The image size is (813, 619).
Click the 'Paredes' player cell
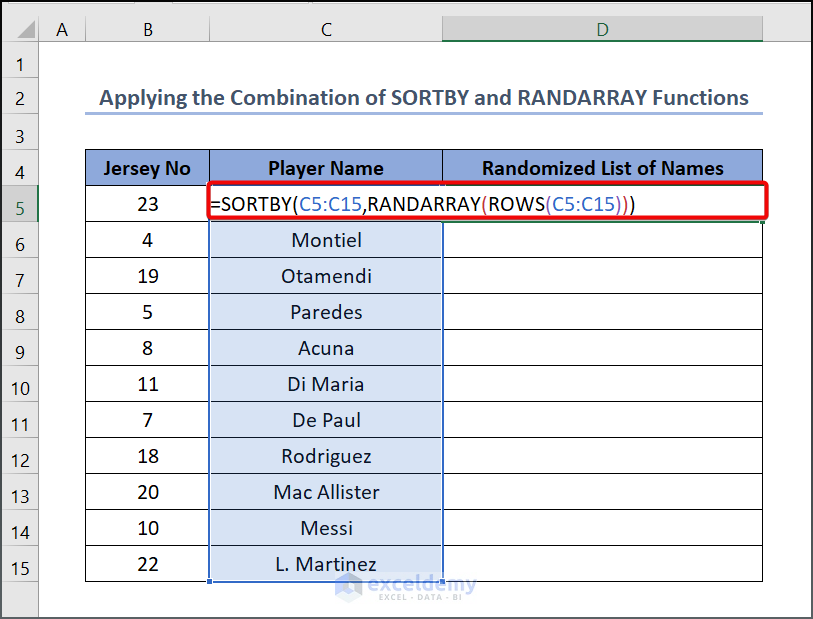(x=326, y=312)
